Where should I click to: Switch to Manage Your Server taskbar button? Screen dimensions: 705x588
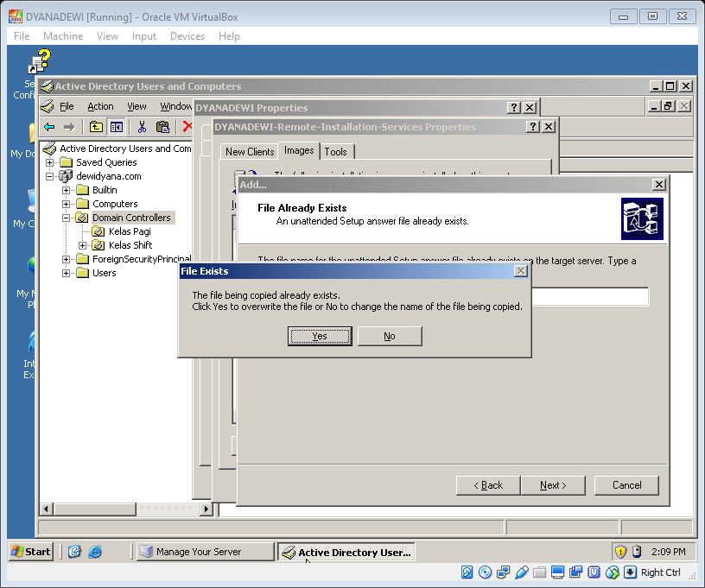click(205, 552)
